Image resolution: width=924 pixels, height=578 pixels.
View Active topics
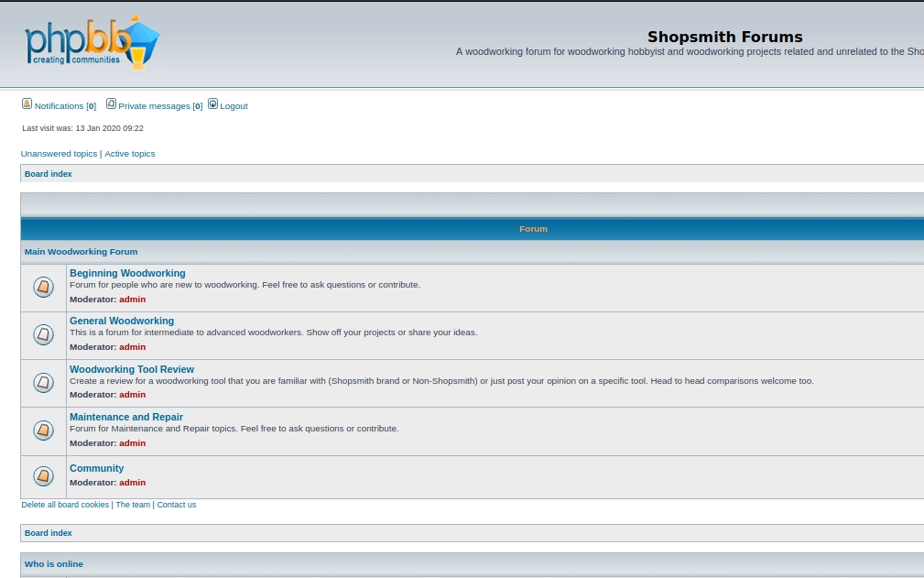pyautogui.click(x=130, y=154)
